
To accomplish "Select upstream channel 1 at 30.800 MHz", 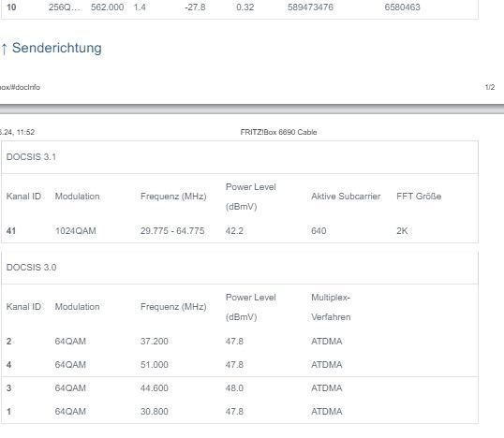I will pos(240,412).
